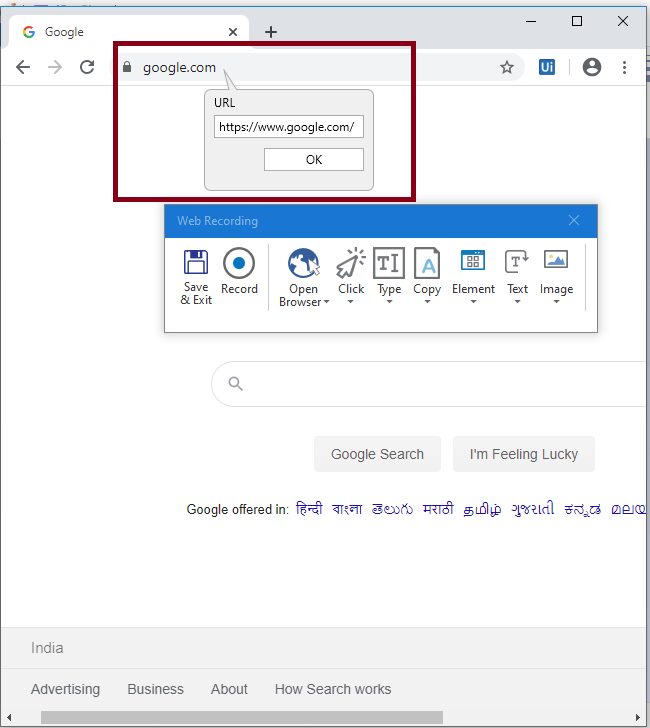Go back using browser back arrow
This screenshot has width=650, height=728.
(x=23, y=67)
